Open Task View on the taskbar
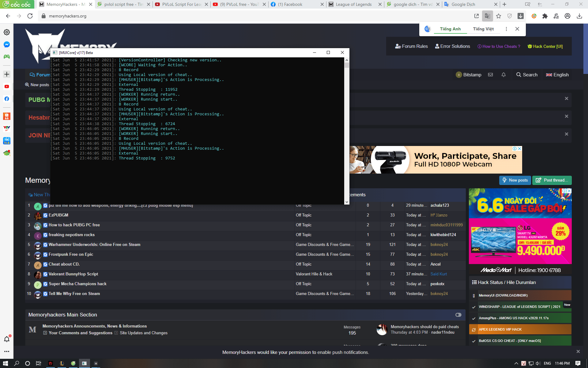Viewport: 588px width, 368px height. pyautogui.click(x=39, y=363)
